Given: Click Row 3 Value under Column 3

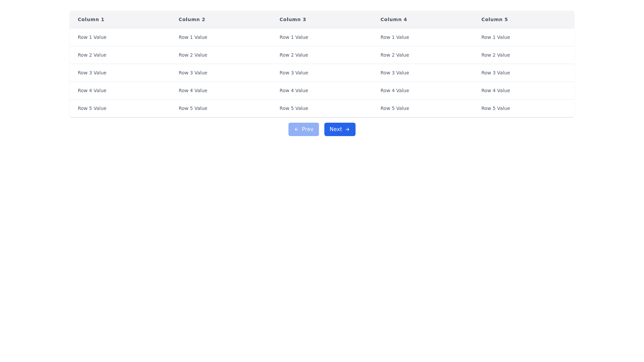Looking at the screenshot, I should (293, 73).
